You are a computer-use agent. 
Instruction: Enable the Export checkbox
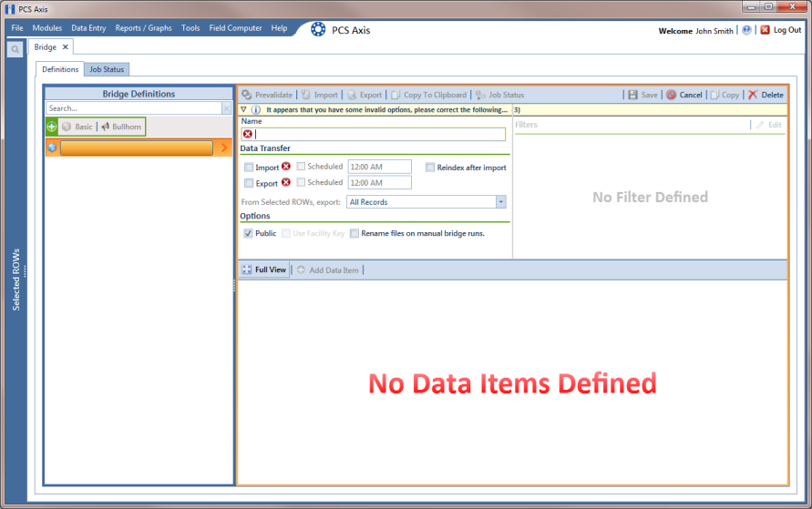click(249, 183)
